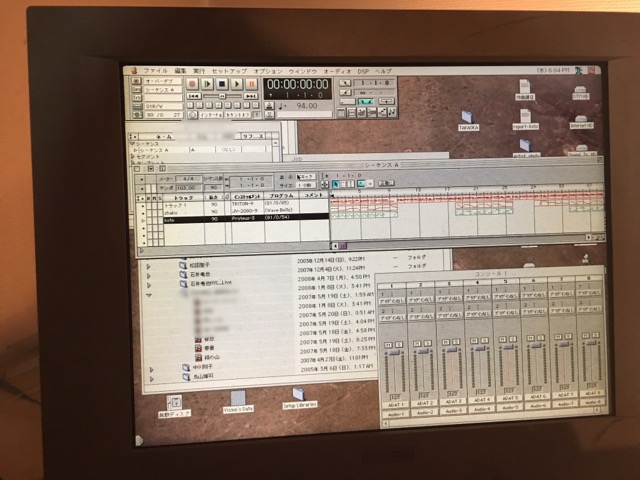640x480 pixels.
Task: Expand the セグメント group in the sequences list
Action: point(133,157)
